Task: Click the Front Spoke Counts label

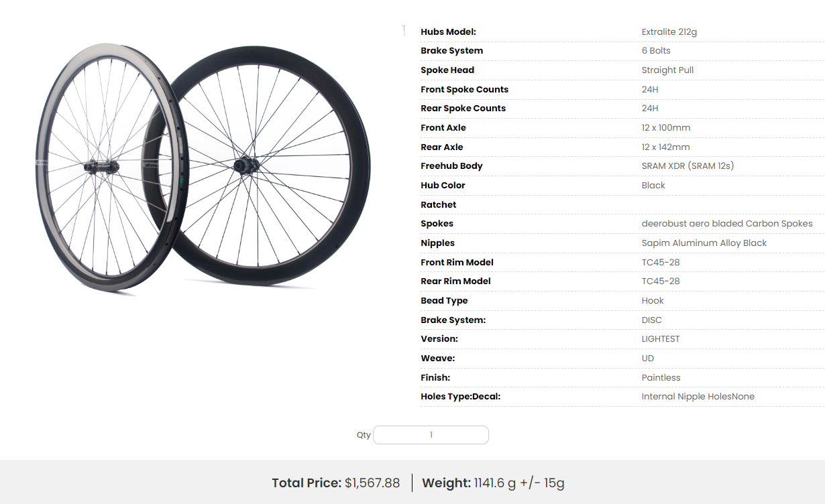Action: tap(464, 89)
